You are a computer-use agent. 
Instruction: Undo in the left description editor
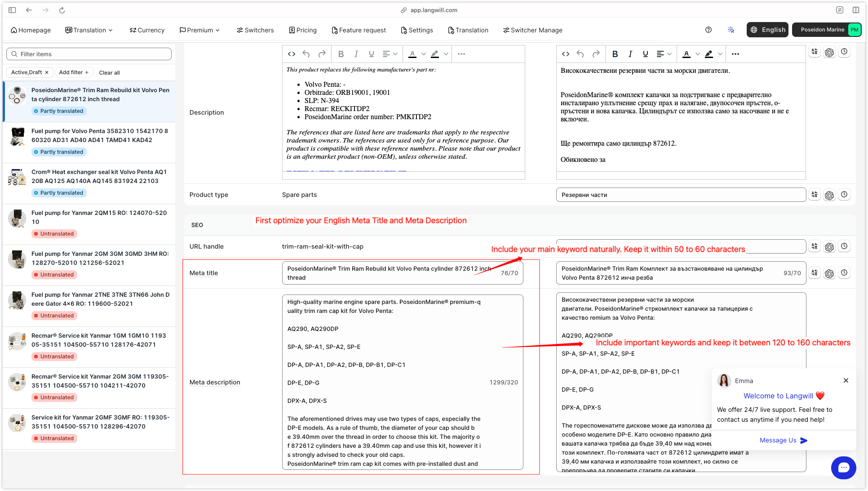306,54
